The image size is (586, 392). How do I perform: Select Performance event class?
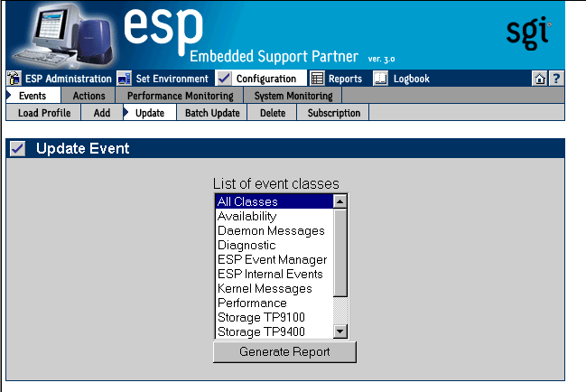pos(274,303)
